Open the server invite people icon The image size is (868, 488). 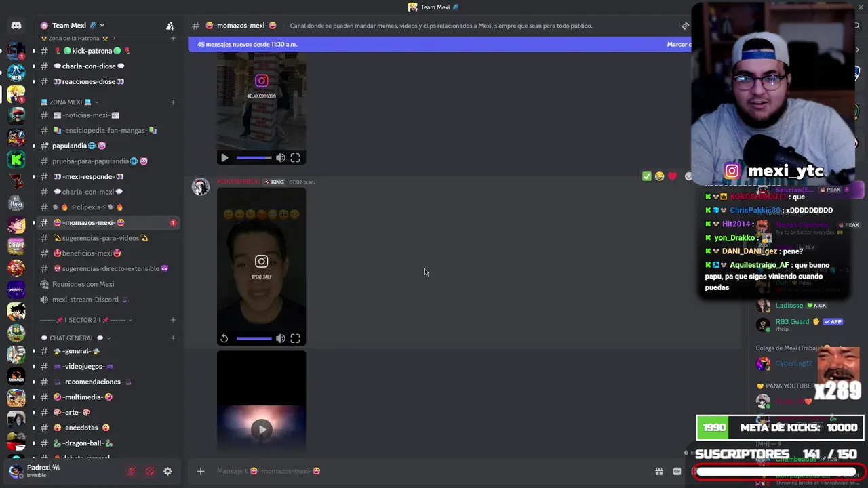coord(170,26)
